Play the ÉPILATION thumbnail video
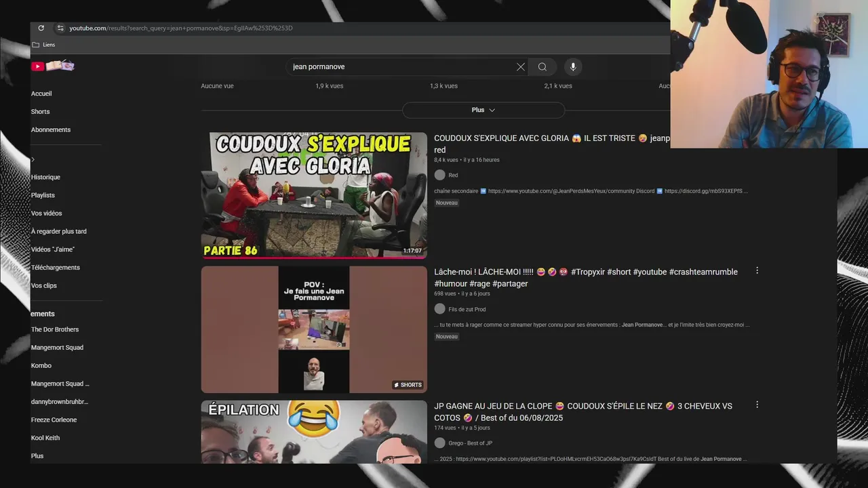The width and height of the screenshot is (868, 488). [x=314, y=432]
